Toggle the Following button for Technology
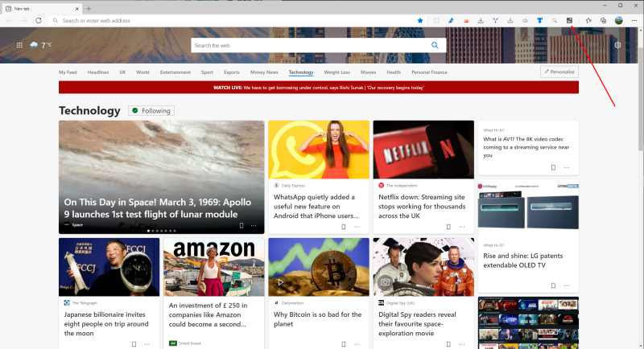The image size is (644, 349). tap(151, 111)
